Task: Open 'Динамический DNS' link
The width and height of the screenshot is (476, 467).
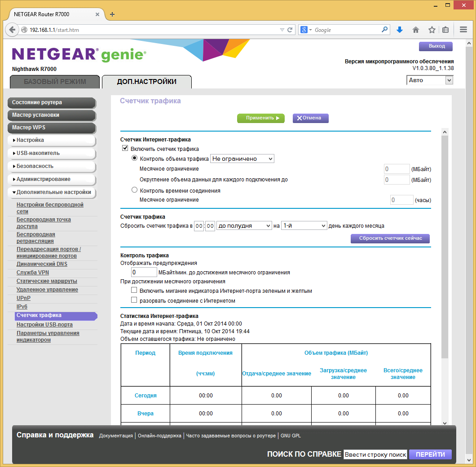Action: [x=42, y=264]
